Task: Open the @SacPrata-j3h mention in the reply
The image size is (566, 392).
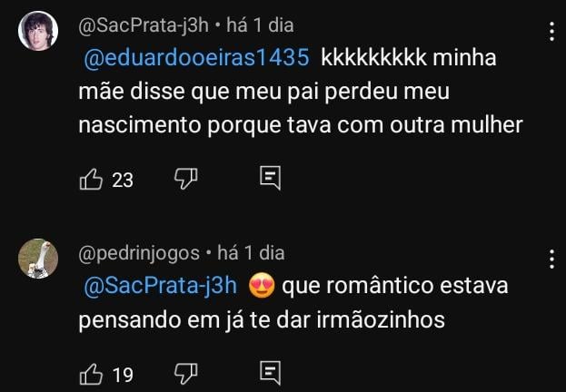Action: tap(160, 287)
